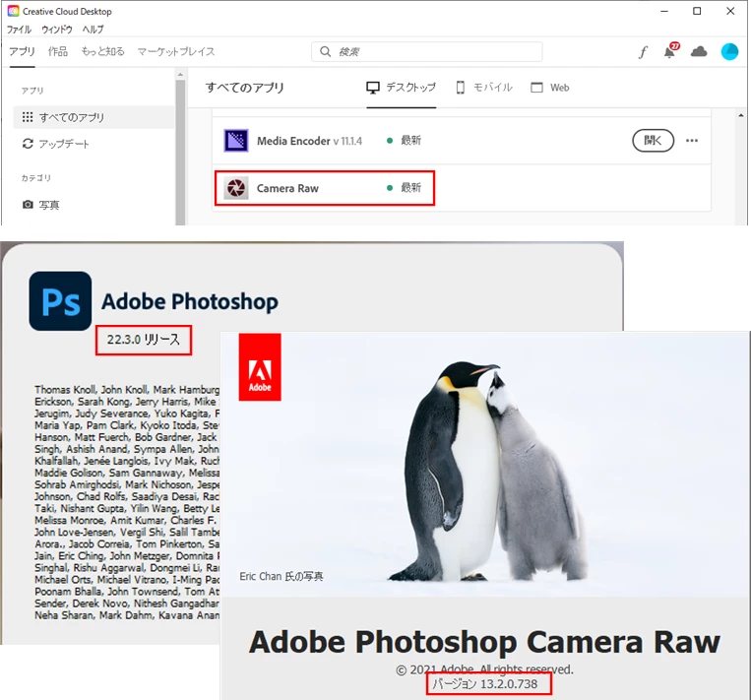Click すべてのアプリ heading
Viewport: 751px width, 700px height.
245,88
